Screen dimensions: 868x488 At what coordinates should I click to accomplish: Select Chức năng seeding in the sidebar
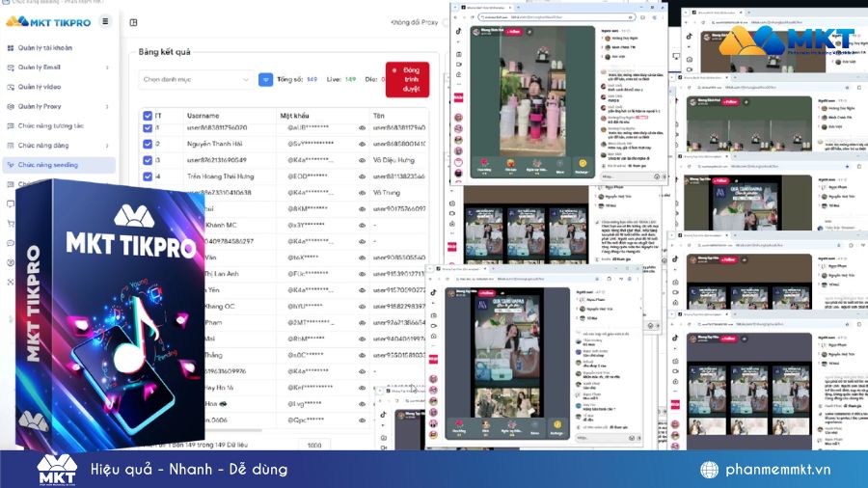59,165
